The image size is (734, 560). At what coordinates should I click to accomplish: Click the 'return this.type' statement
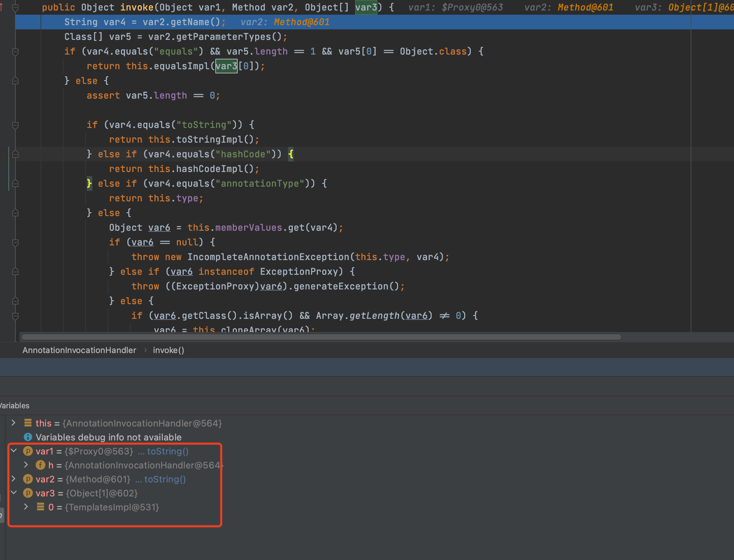click(156, 198)
